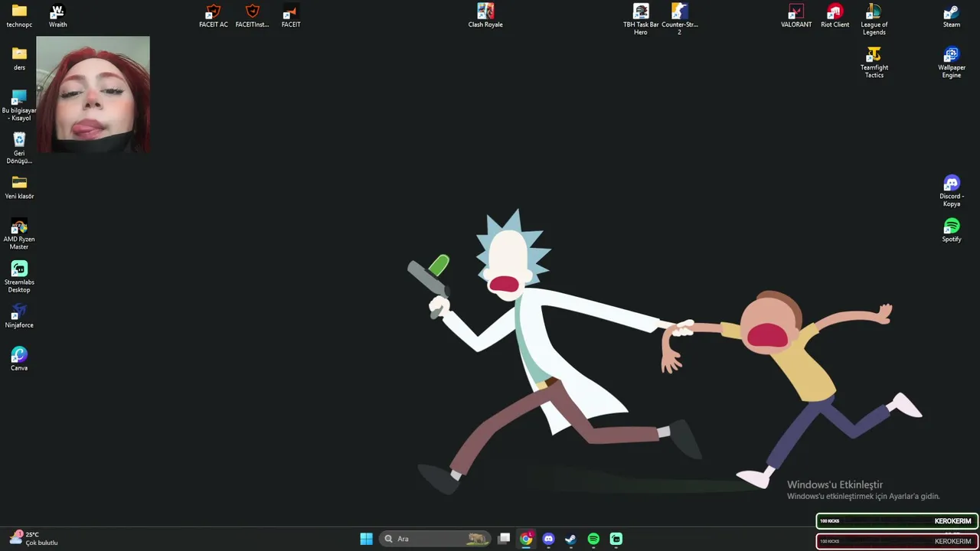
Task: Open Discord from the taskbar
Action: [x=548, y=539]
